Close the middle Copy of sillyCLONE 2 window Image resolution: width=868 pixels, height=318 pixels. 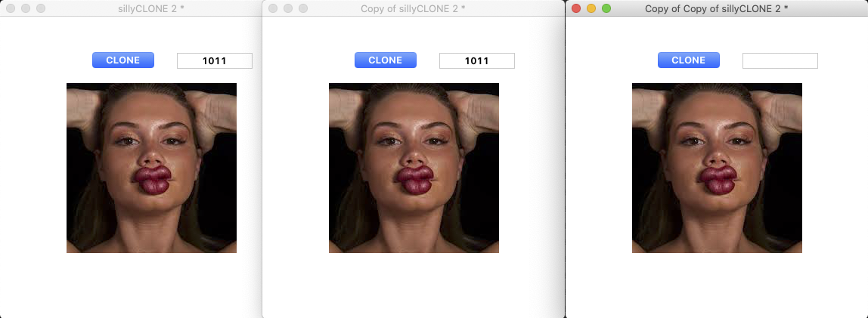(273, 8)
